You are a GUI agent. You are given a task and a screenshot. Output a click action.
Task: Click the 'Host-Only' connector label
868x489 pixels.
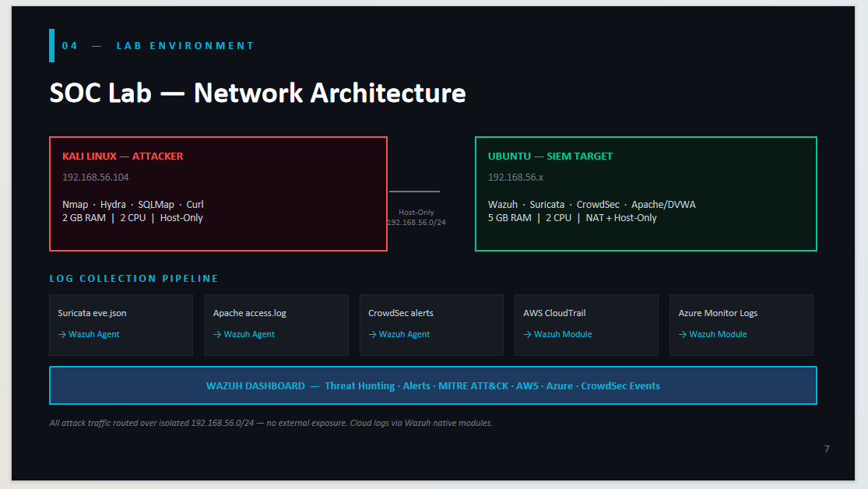(416, 212)
